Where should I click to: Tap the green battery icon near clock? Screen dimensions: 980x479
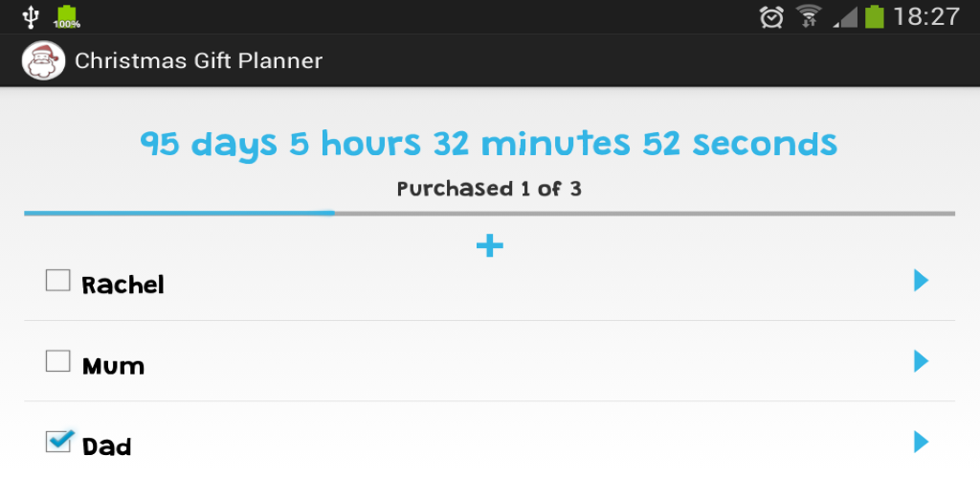874,16
